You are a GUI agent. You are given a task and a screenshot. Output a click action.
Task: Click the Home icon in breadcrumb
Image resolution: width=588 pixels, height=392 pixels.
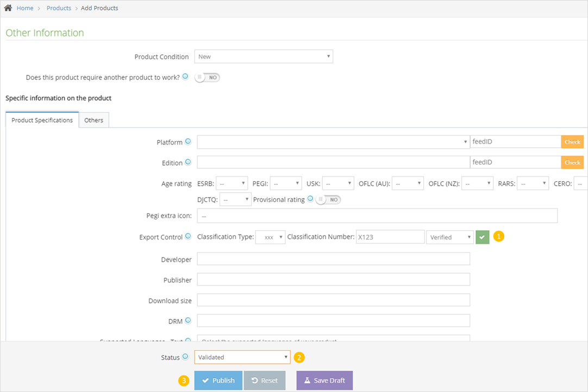[8, 8]
